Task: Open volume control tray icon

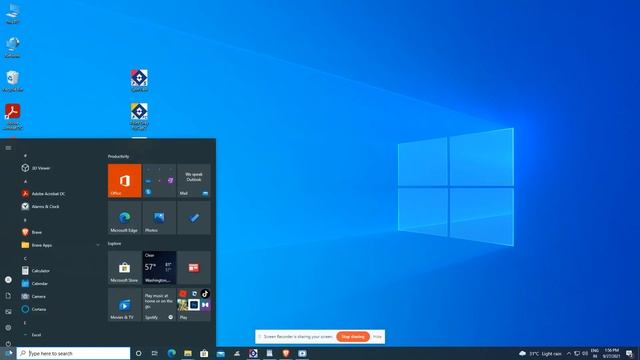Action: 585,353
